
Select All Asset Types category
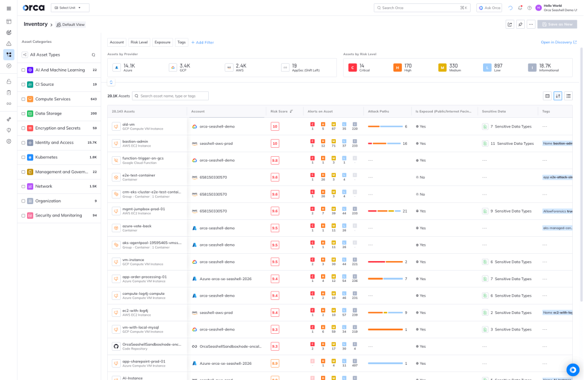[45, 55]
